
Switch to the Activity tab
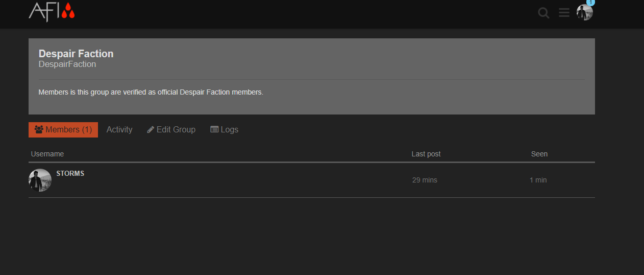(x=119, y=130)
